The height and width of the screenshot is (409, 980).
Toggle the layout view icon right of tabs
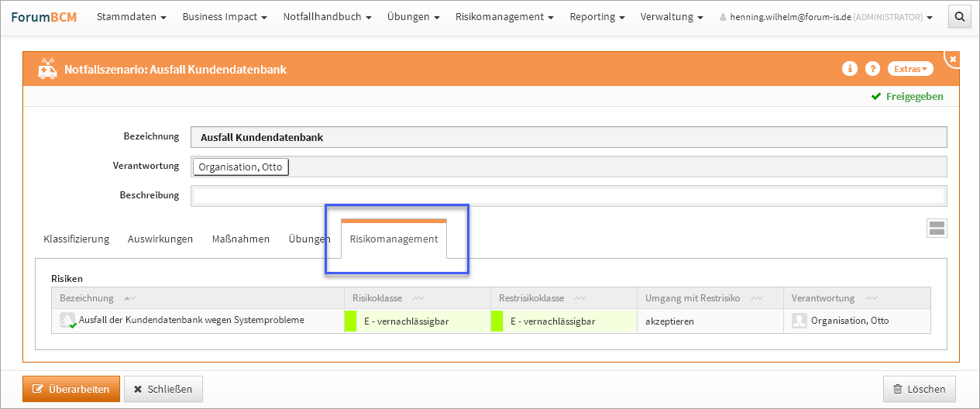937,228
